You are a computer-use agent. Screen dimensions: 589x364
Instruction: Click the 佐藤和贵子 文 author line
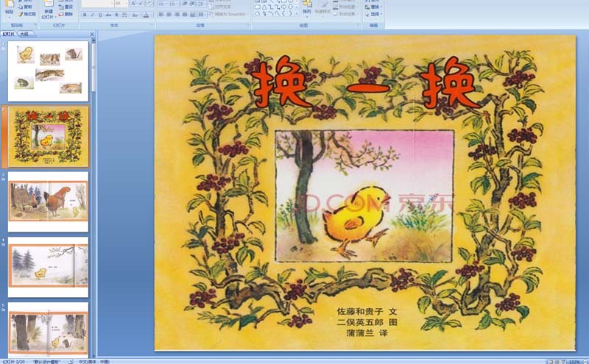coord(367,311)
